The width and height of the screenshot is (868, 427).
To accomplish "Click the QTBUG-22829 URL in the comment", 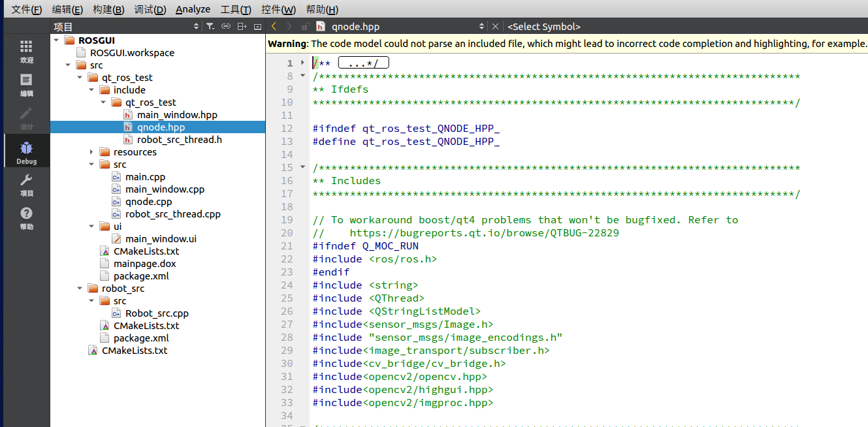I will point(485,233).
